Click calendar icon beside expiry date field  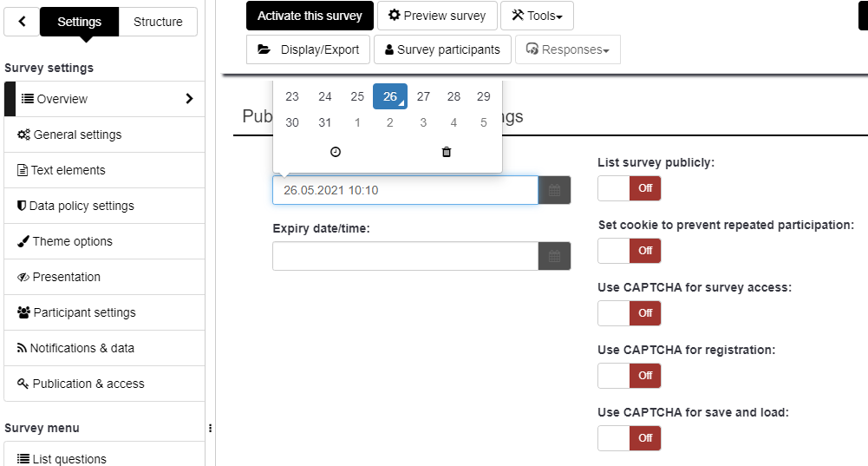554,256
